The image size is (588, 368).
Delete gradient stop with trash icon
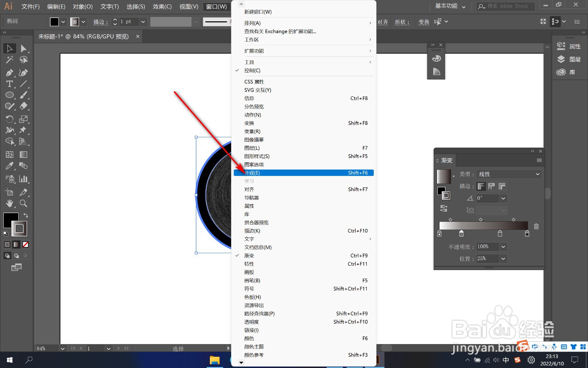pos(536,226)
